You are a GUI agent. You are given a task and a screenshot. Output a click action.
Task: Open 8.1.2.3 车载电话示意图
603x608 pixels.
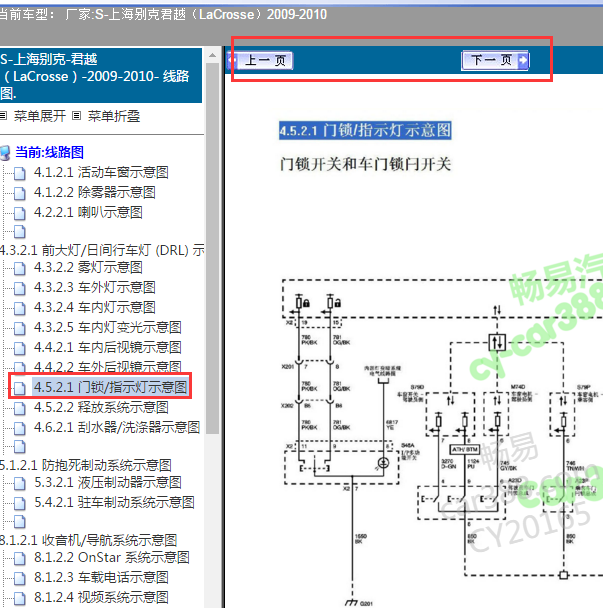point(101,577)
